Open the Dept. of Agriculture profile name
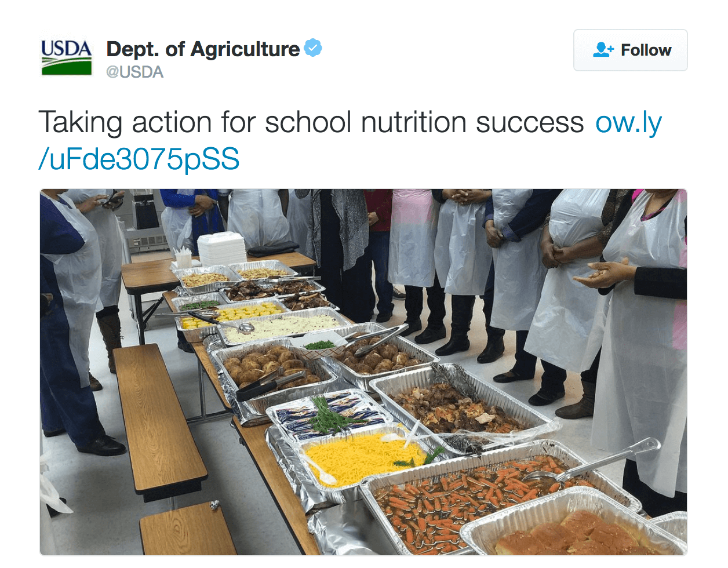The width and height of the screenshot is (728, 568). (202, 49)
